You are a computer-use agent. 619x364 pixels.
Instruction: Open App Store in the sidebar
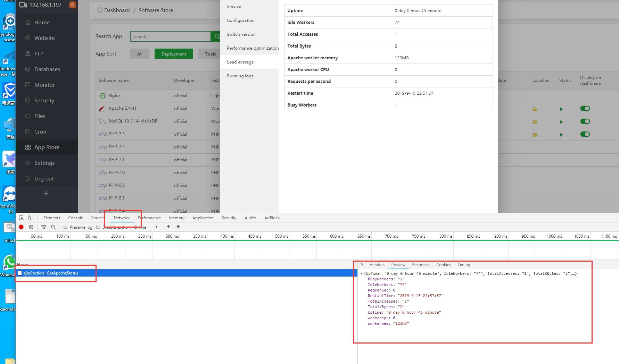[47, 147]
